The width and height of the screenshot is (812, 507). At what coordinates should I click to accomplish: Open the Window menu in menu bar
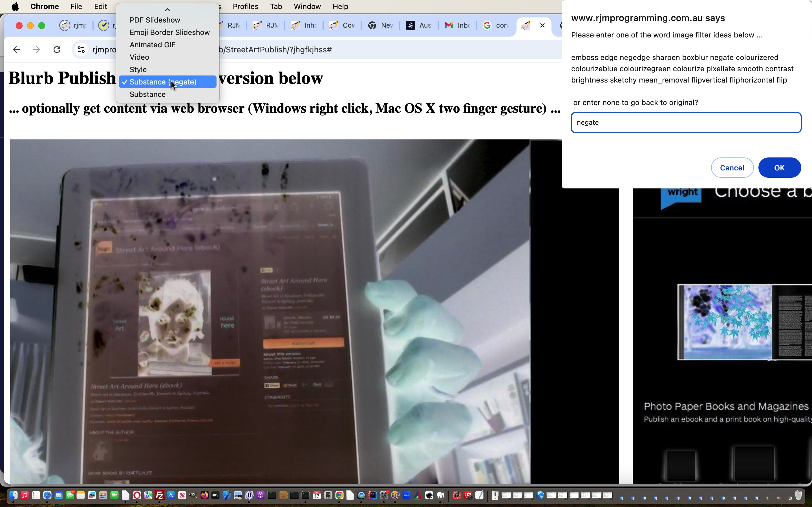(x=307, y=6)
